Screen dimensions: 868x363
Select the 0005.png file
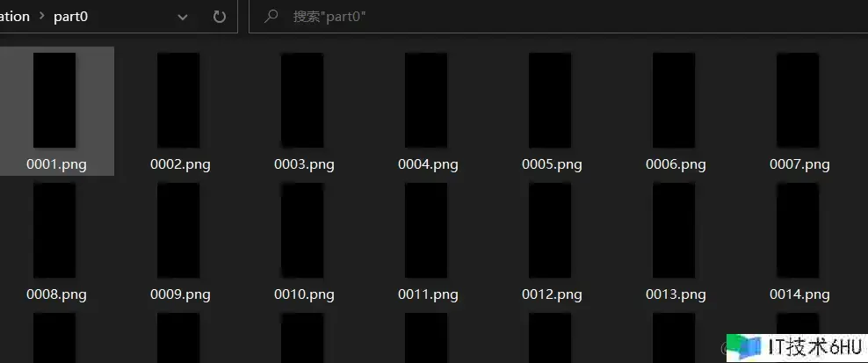(x=552, y=111)
